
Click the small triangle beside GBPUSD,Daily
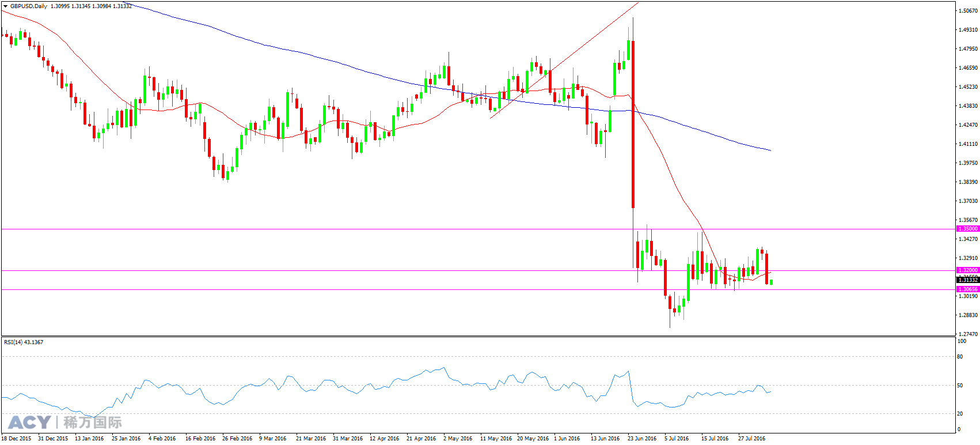click(x=6, y=6)
